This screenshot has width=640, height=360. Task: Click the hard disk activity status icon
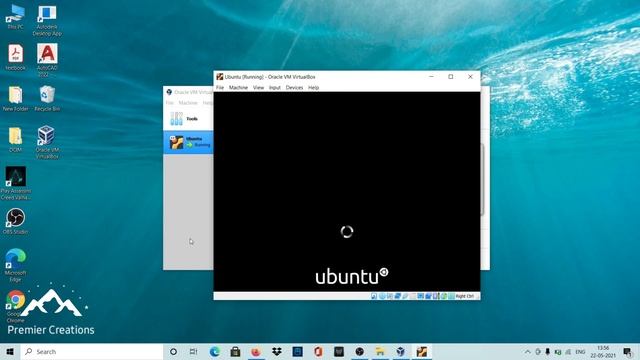tap(374, 296)
